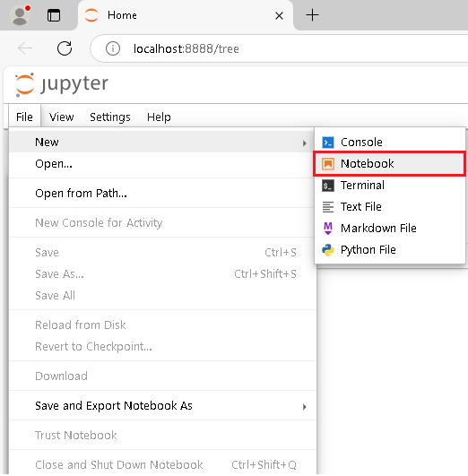The width and height of the screenshot is (468, 476).
Task: Click the Trust Notebook entry
Action: pyautogui.click(x=162, y=436)
